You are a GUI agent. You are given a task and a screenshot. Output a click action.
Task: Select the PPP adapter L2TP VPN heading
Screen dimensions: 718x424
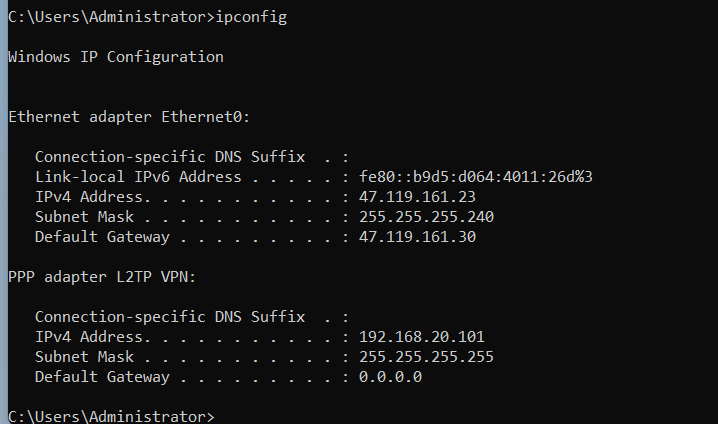(102, 277)
